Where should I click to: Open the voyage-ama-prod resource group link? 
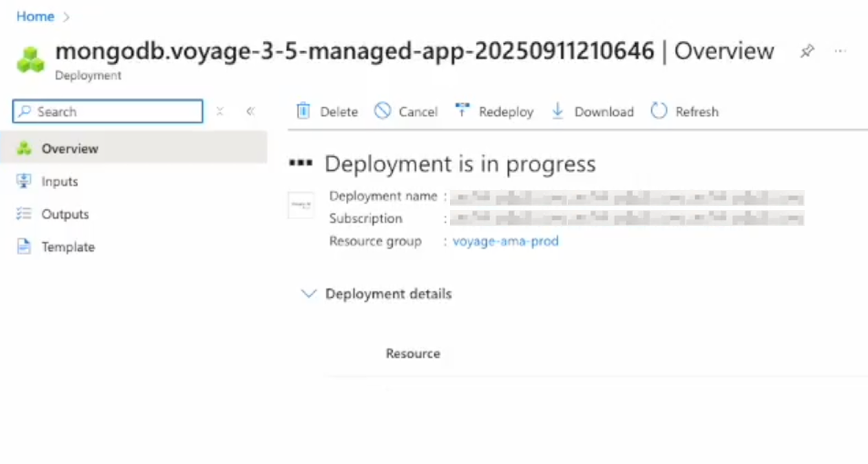pos(505,241)
